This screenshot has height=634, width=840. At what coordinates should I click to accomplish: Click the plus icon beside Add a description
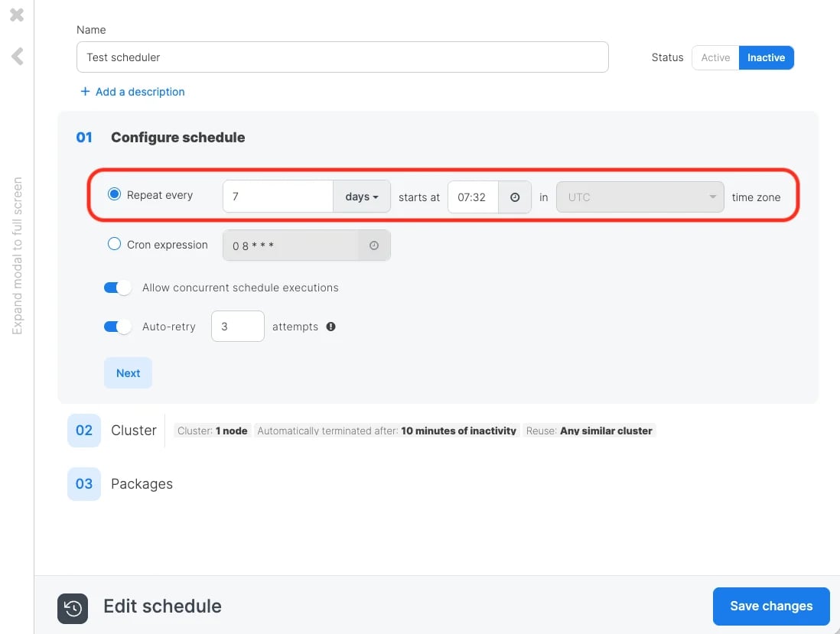[x=85, y=92]
